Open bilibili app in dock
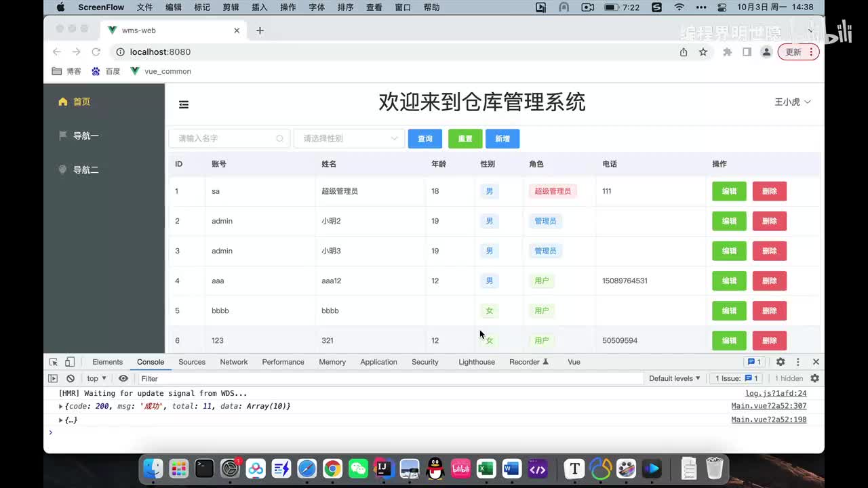 point(460,468)
